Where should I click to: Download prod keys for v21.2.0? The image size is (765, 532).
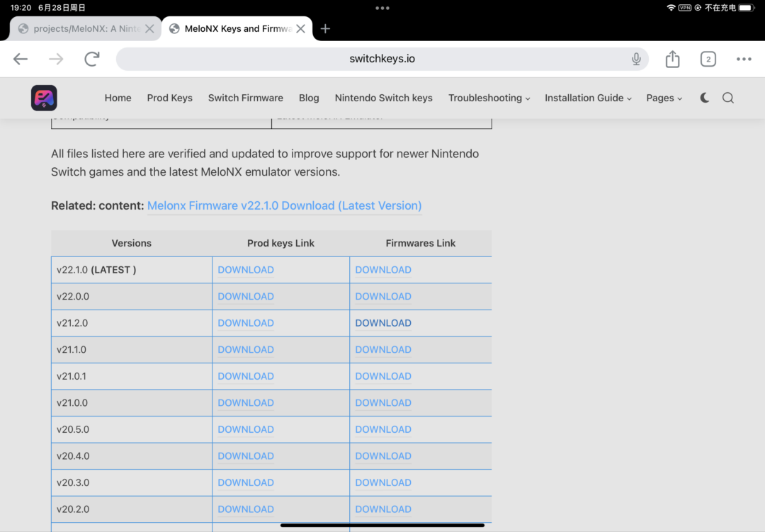(245, 323)
